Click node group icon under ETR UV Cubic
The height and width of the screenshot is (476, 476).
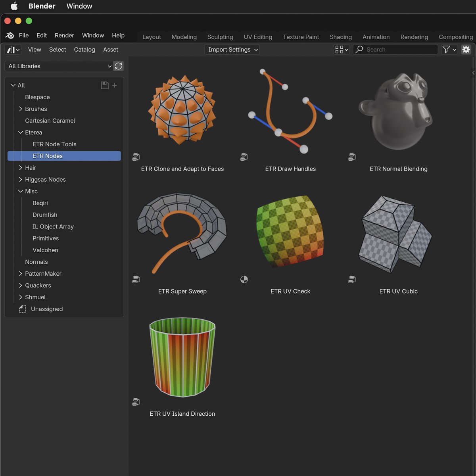(x=352, y=280)
